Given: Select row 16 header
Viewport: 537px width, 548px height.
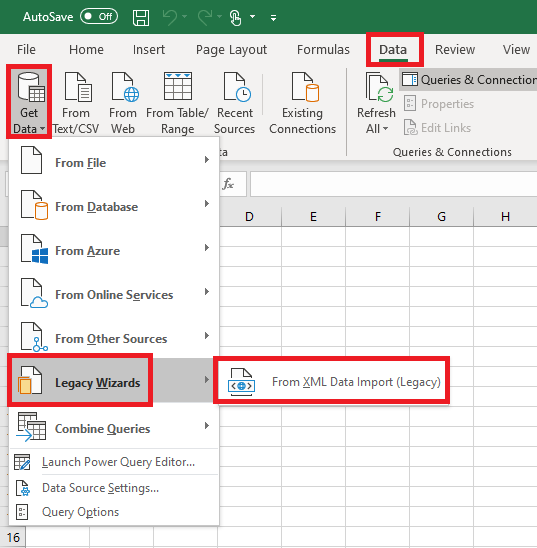Looking at the screenshot, I should (x=13, y=538).
